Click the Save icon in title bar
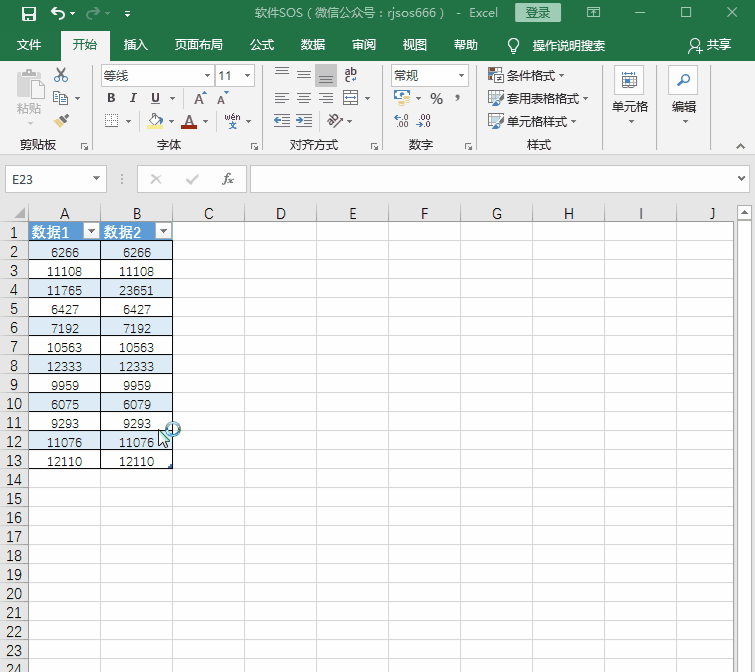The width and height of the screenshot is (755, 672). pyautogui.click(x=29, y=13)
